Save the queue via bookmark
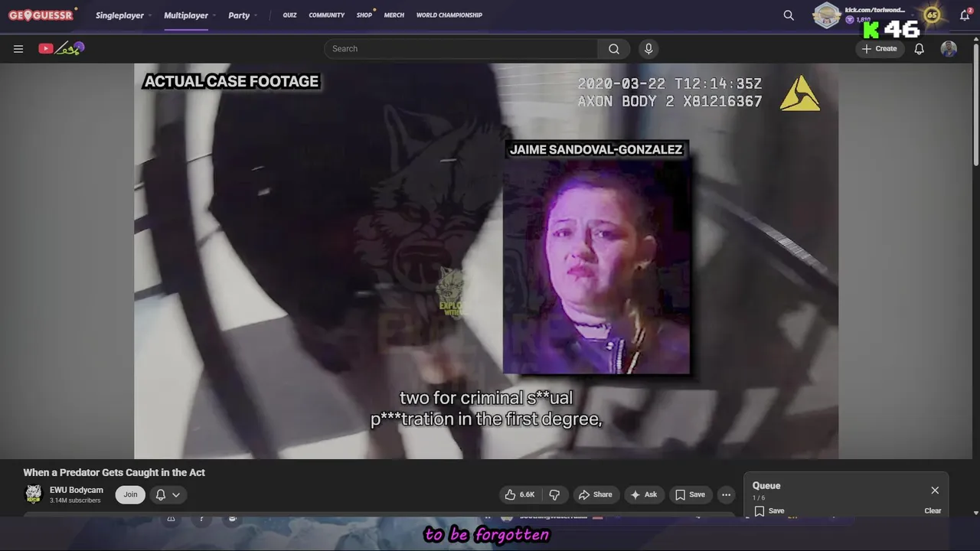This screenshot has height=551, width=980. coord(769,510)
